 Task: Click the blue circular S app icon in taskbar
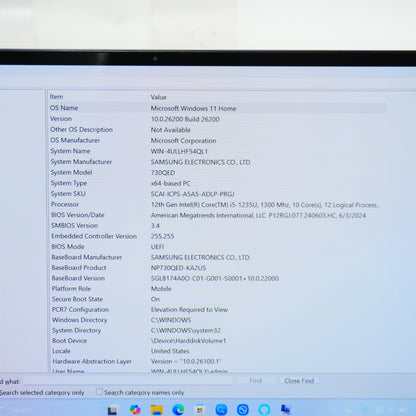tap(243, 409)
